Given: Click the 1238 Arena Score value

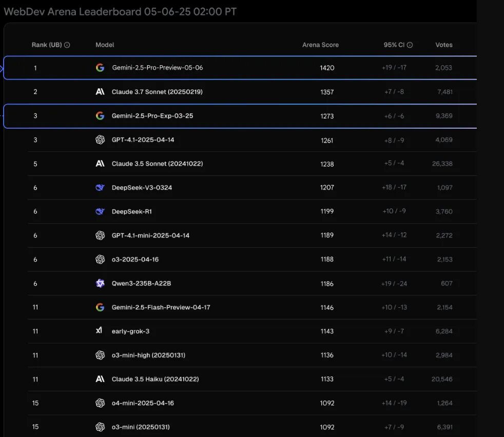Looking at the screenshot, I should click(x=327, y=164).
